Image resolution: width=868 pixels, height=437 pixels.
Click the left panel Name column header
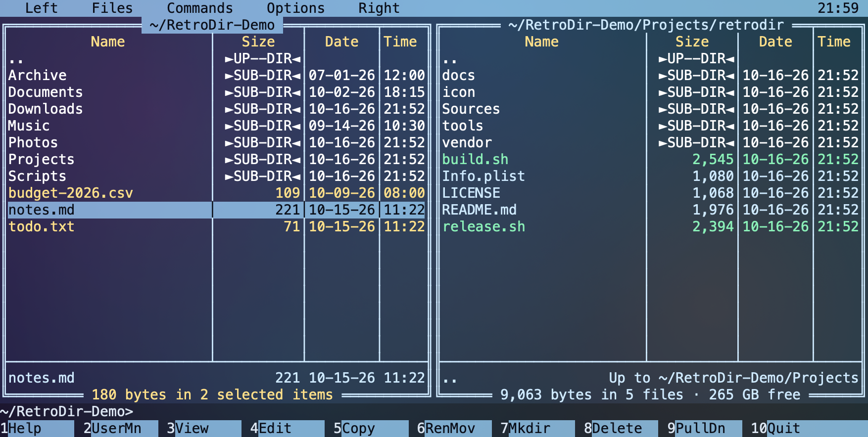click(108, 42)
